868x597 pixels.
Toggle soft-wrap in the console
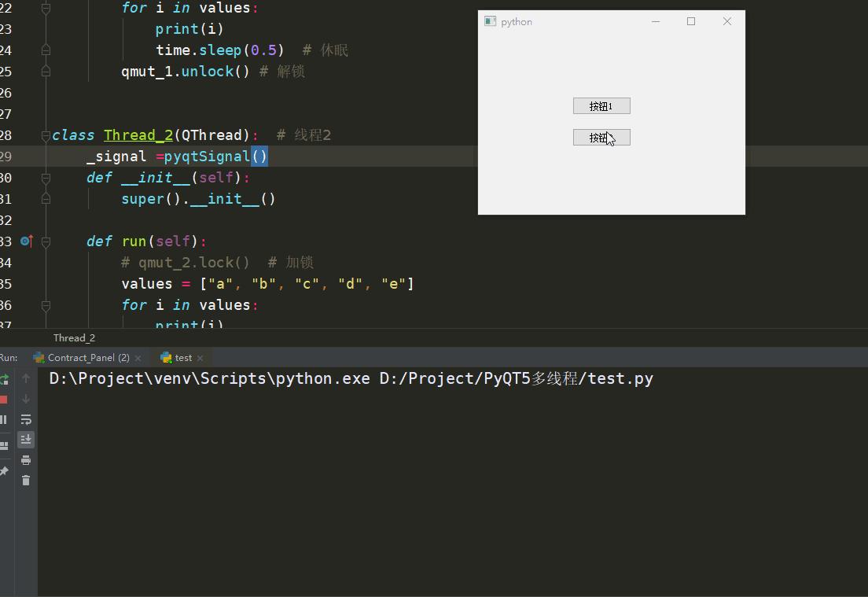[x=25, y=420]
